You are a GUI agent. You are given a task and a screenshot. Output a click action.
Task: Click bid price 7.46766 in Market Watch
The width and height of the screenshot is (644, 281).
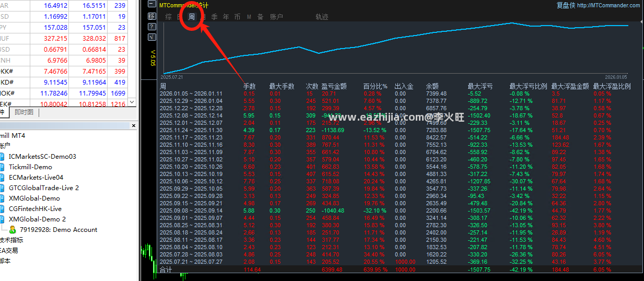[55, 71]
